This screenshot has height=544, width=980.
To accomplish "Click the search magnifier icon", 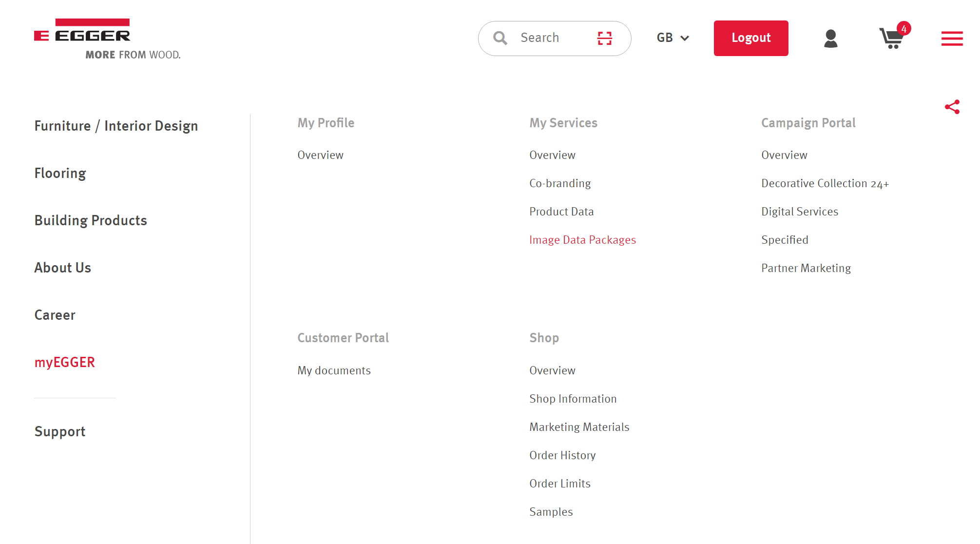I will pyautogui.click(x=500, y=38).
